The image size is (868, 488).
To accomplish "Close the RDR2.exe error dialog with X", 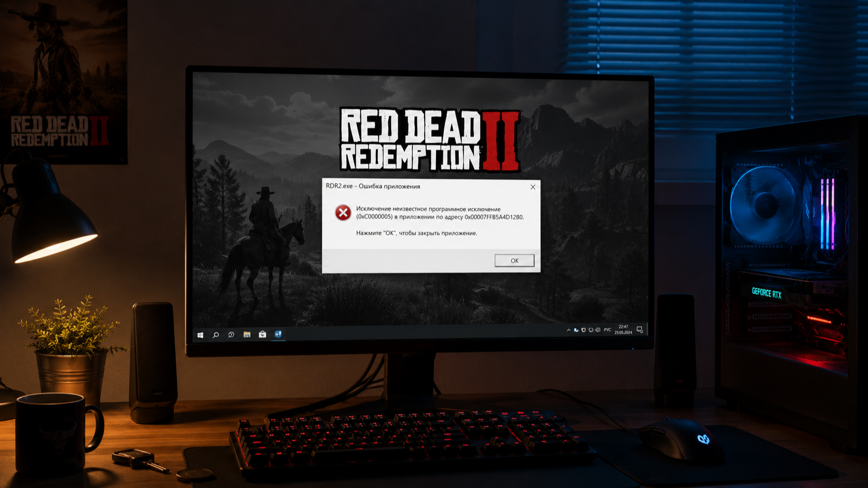I will point(533,187).
